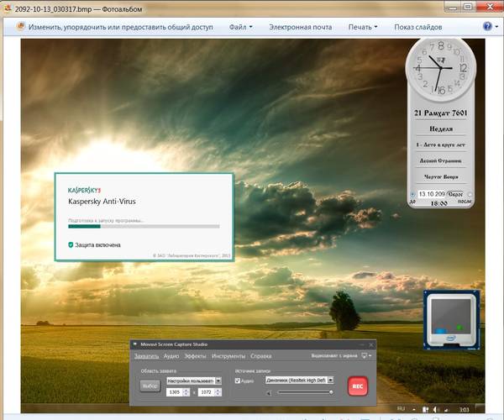Click the Выбор area selection button
Viewport: 504px width, 420px height.
coord(150,386)
